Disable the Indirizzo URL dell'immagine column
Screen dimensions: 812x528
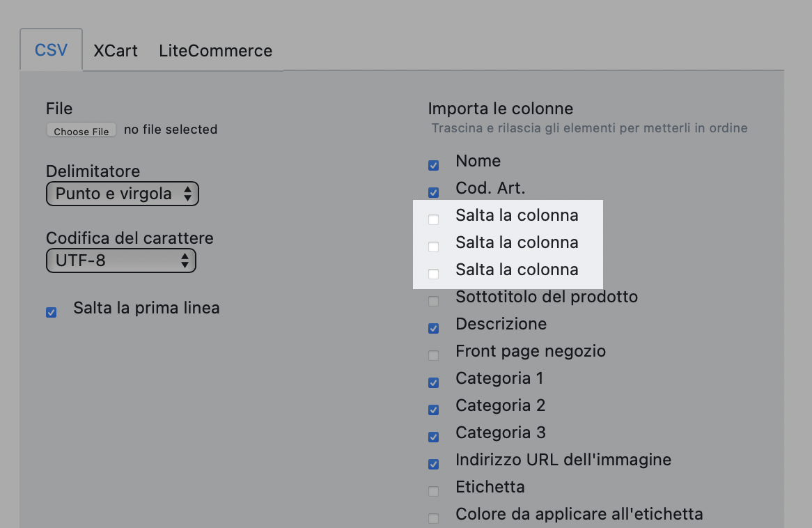coord(433,464)
